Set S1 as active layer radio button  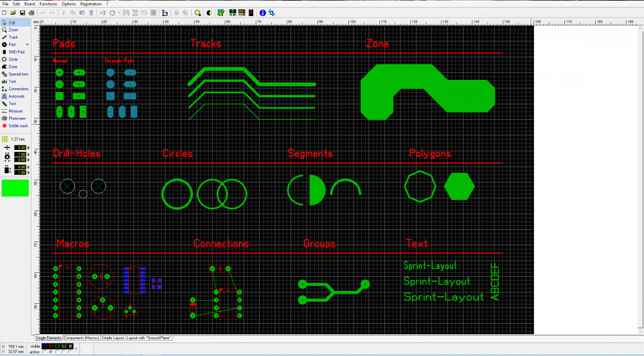[x=51, y=352]
